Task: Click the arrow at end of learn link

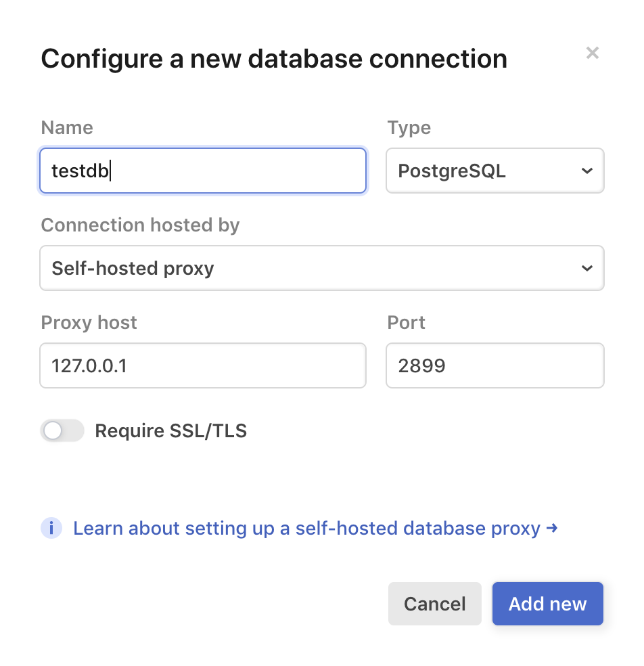Action: [x=553, y=528]
